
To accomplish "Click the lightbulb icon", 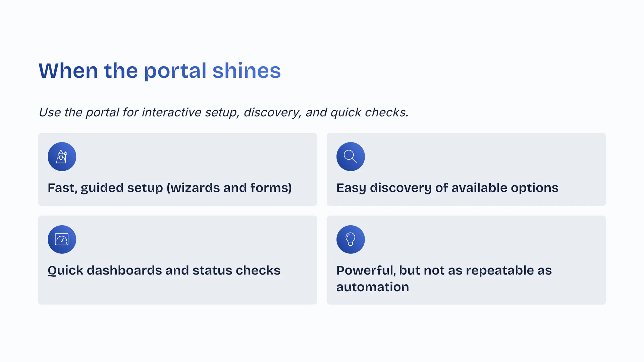I will tap(351, 239).
